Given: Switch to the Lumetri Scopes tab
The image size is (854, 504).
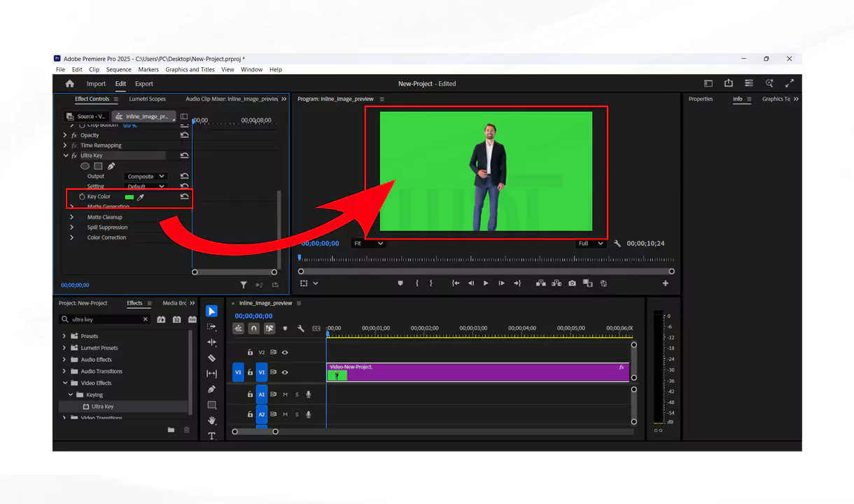Looking at the screenshot, I should click(x=147, y=99).
